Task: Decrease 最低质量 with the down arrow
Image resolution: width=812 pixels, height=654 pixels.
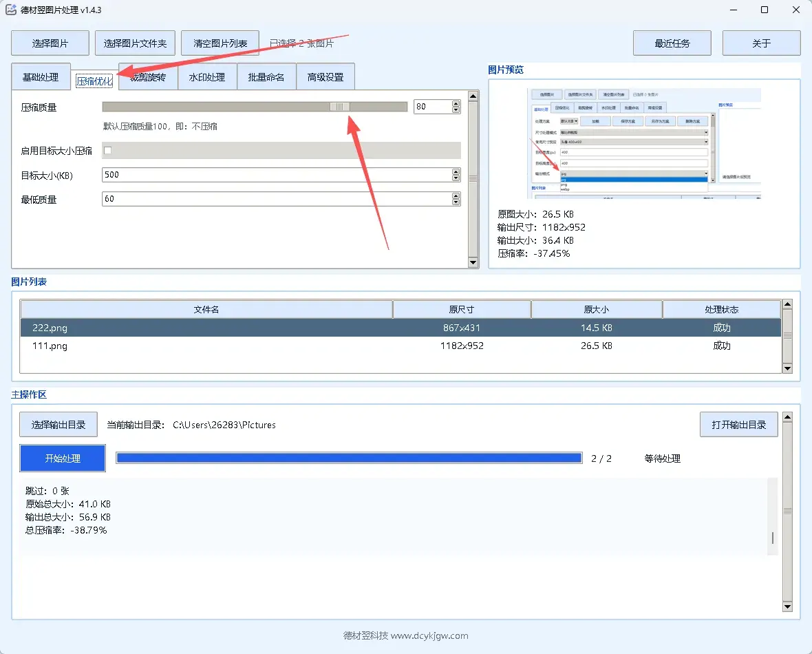Action: click(x=456, y=202)
